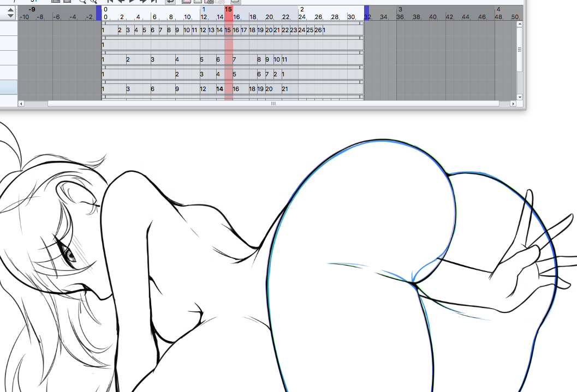Select cel 3 in the bottom track
This screenshot has height=392, width=577.
(x=128, y=89)
